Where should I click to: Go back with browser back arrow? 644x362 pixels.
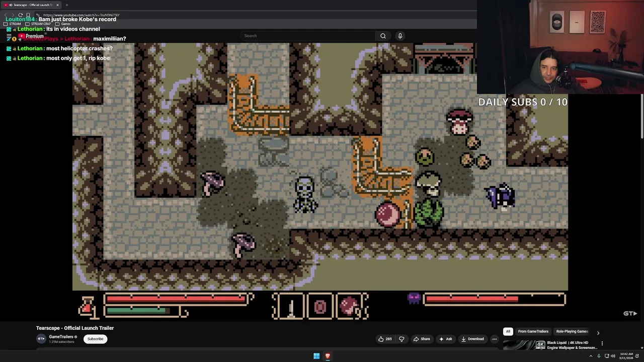7,15
